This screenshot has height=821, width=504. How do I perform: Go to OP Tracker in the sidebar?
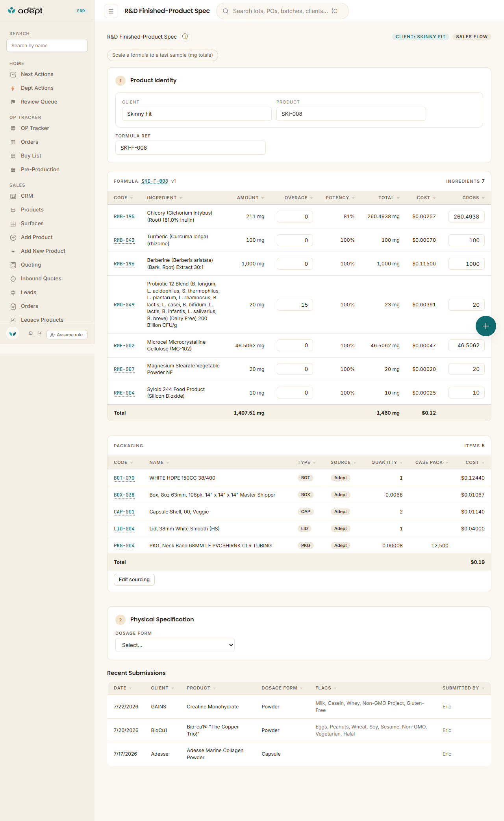tap(35, 128)
